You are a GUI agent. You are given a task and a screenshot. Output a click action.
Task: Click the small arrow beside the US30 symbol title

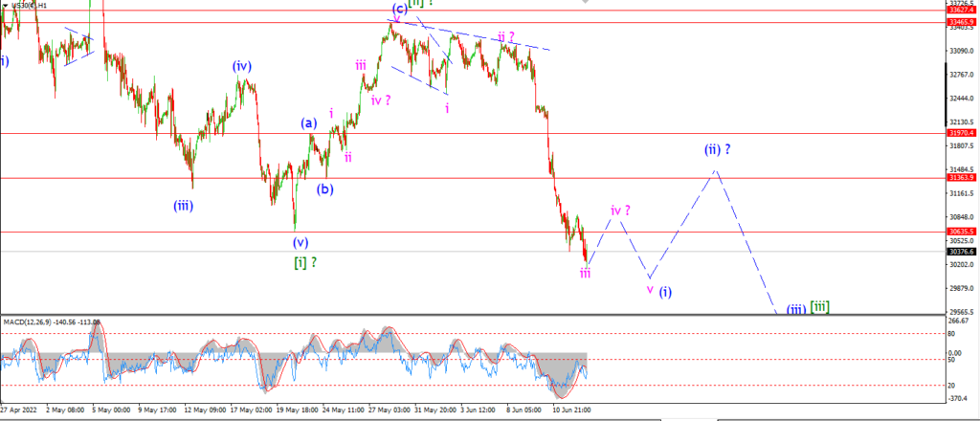[x=6, y=5]
